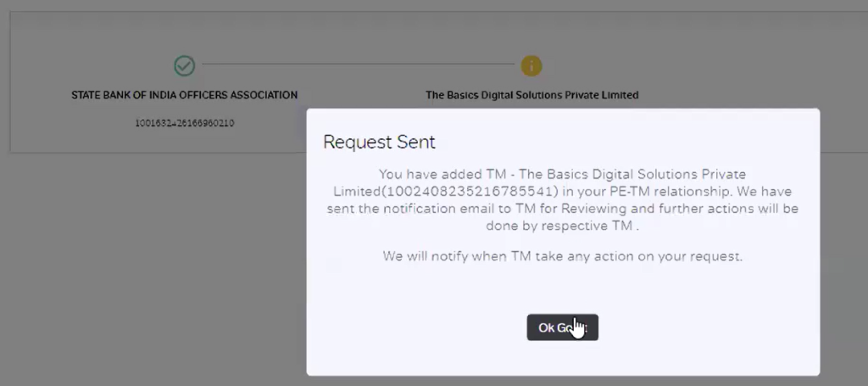868x386 pixels.
Task: Click connector line between the two steps
Action: pyautogui.click(x=359, y=64)
